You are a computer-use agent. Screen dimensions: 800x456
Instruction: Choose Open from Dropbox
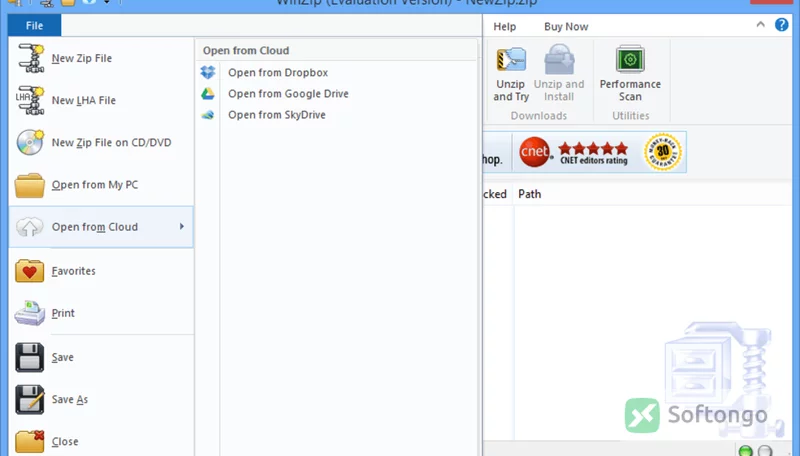pyautogui.click(x=278, y=72)
